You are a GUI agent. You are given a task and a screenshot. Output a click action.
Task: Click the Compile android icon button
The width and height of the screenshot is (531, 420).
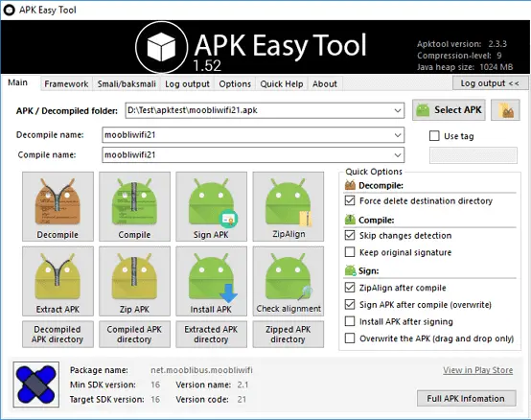(x=134, y=206)
